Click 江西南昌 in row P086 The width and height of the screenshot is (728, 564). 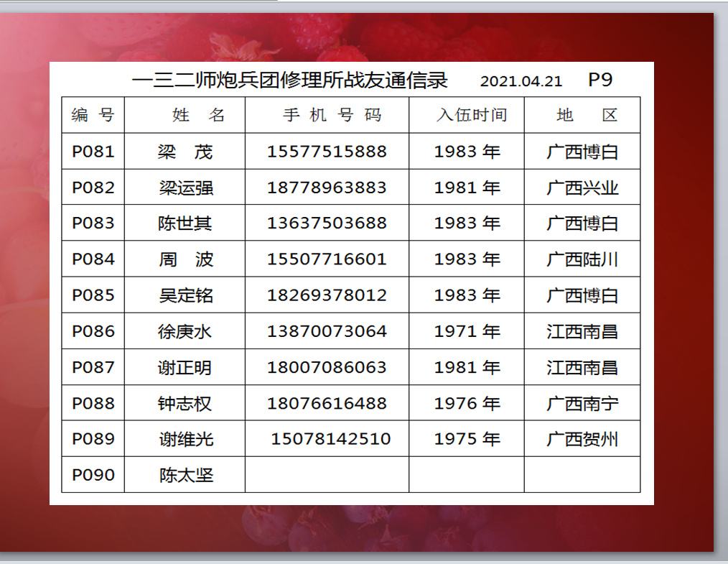(582, 332)
